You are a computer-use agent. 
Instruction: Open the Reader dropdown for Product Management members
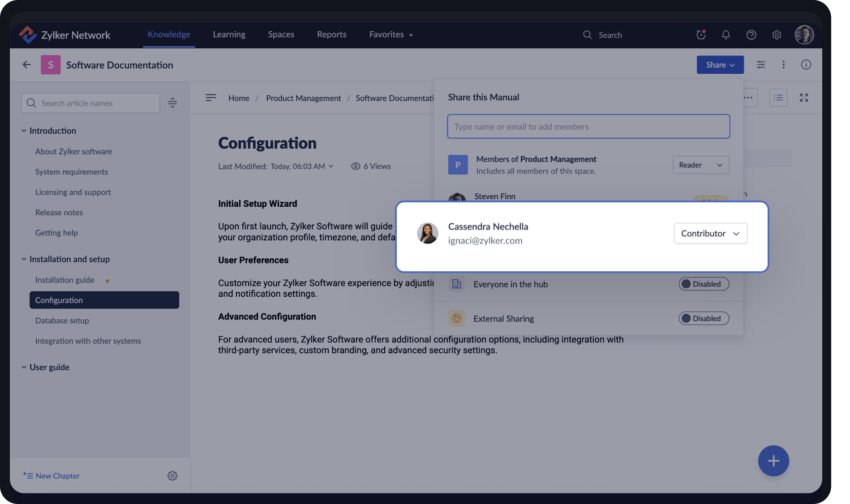[700, 165]
